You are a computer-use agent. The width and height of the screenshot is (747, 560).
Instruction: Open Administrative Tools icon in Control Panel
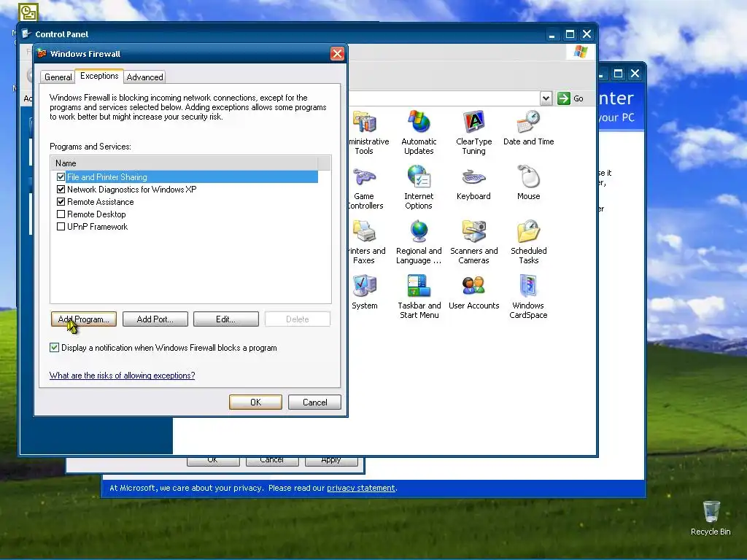(x=365, y=122)
